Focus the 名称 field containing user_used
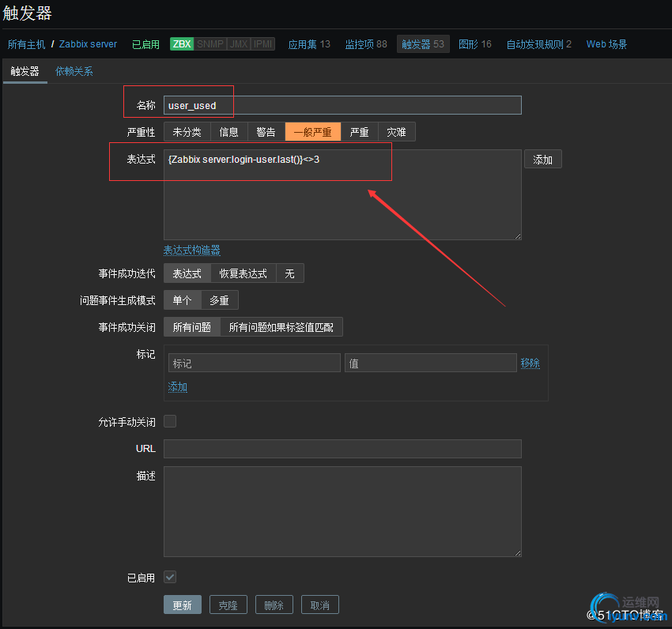Viewport: 672px width, 629px height. click(x=342, y=105)
